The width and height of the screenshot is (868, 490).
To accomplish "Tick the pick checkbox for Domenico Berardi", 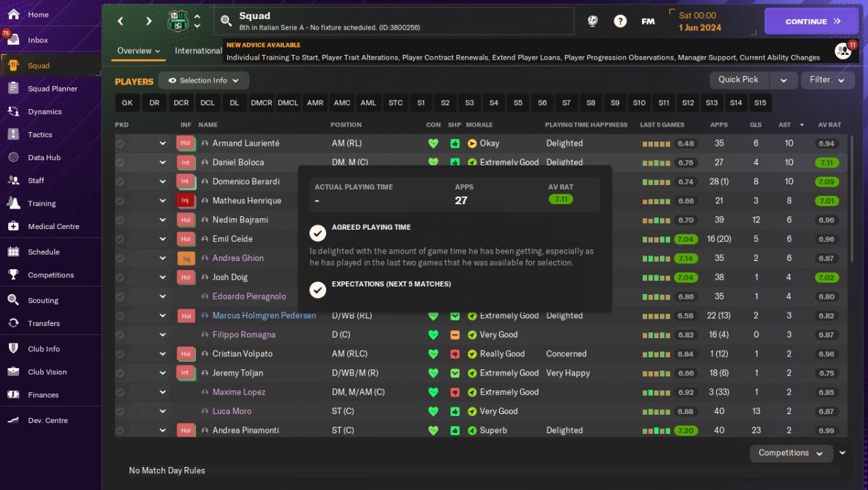I will click(x=120, y=182).
